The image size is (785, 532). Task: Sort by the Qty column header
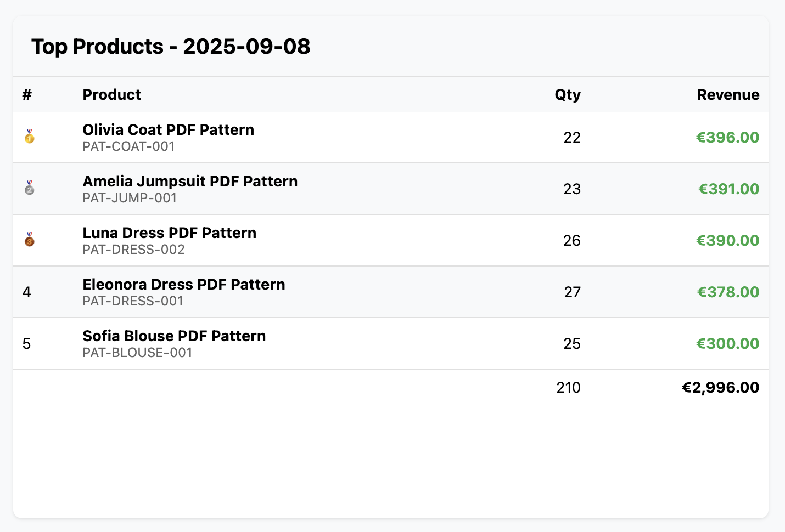(x=567, y=95)
